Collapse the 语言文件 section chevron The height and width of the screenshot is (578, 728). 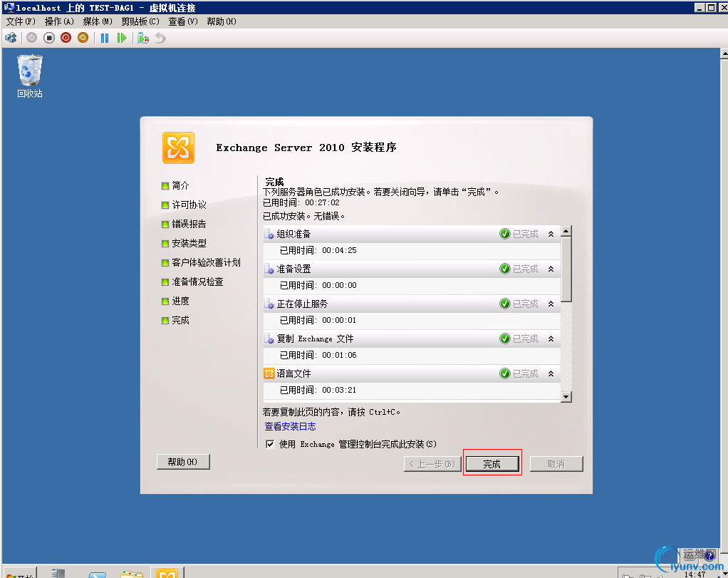551,373
